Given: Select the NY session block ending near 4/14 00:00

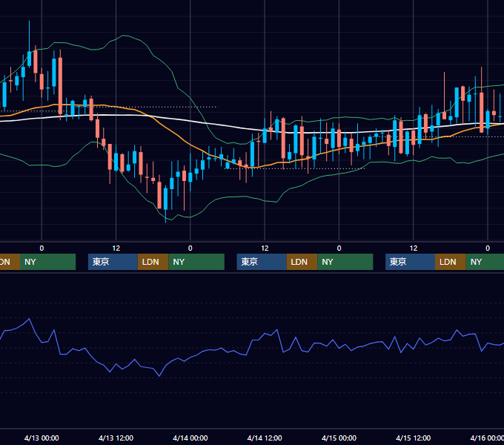Looking at the screenshot, I should click(x=196, y=262).
